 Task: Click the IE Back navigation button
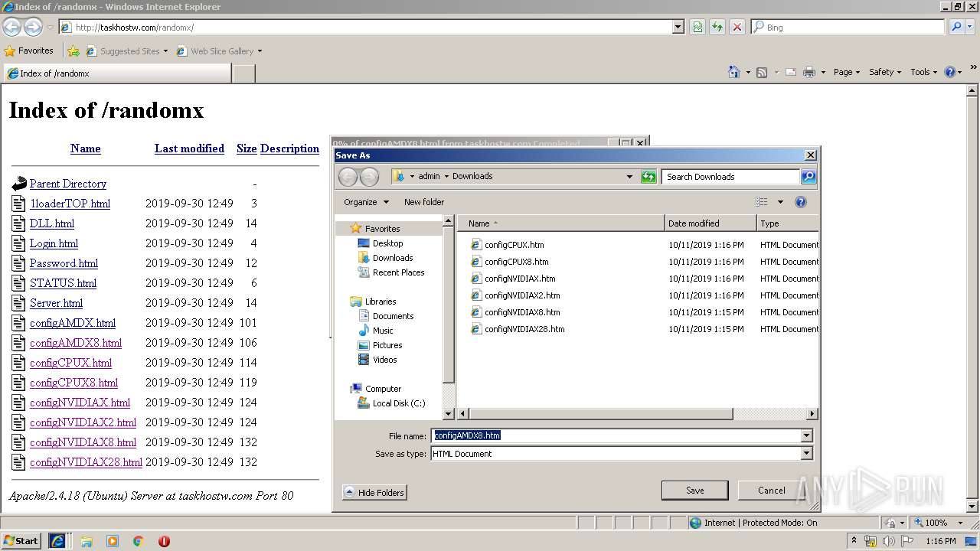tap(11, 28)
